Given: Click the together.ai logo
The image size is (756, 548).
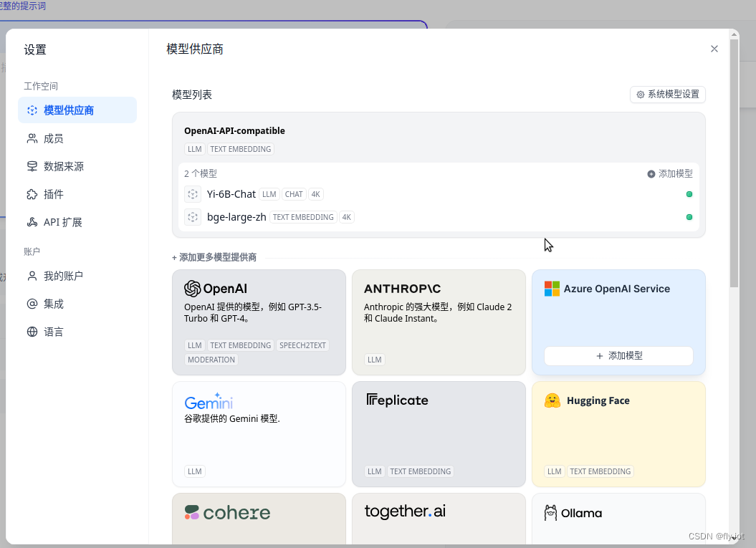Looking at the screenshot, I should (405, 511).
